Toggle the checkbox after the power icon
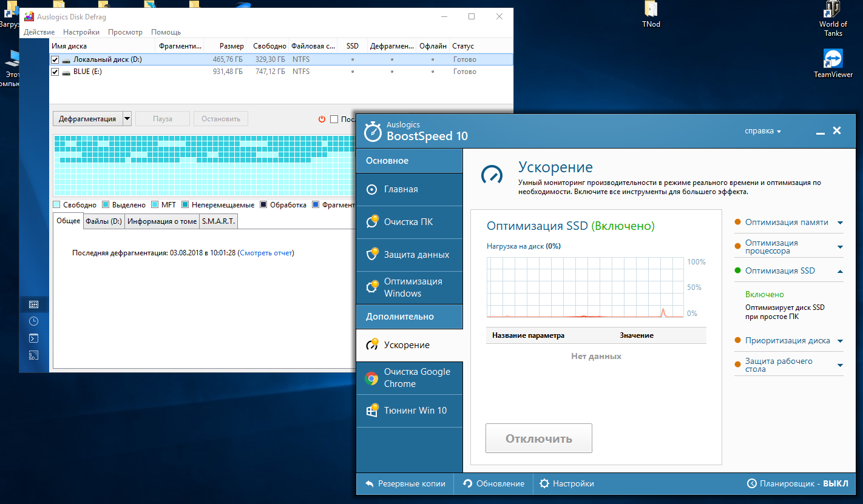The image size is (863, 504). [x=334, y=119]
